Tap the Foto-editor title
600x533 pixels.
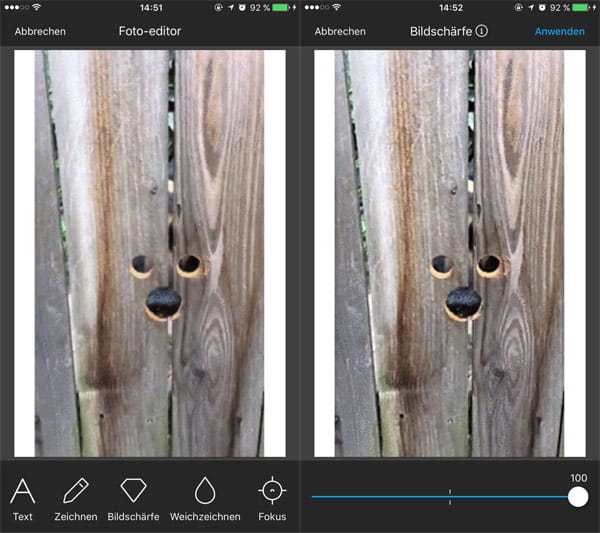[150, 31]
